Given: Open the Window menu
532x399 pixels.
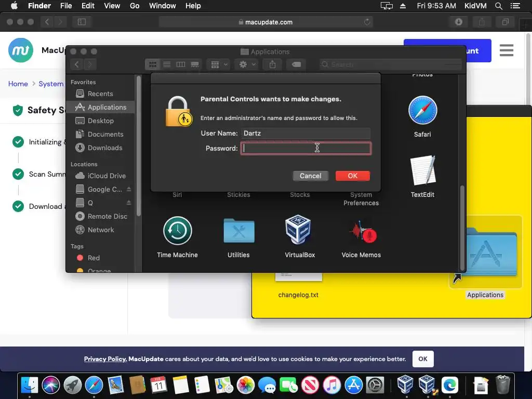Looking at the screenshot, I should 163,6.
